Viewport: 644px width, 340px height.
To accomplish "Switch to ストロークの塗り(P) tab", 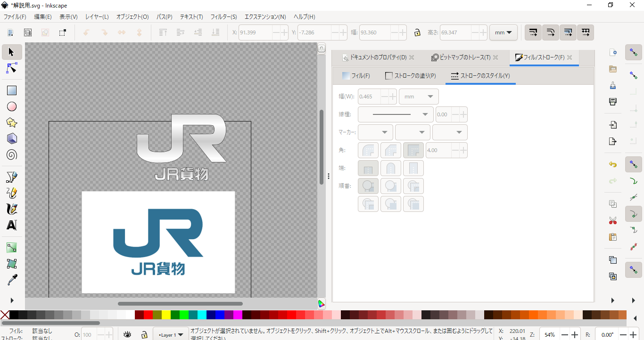I will tap(411, 76).
